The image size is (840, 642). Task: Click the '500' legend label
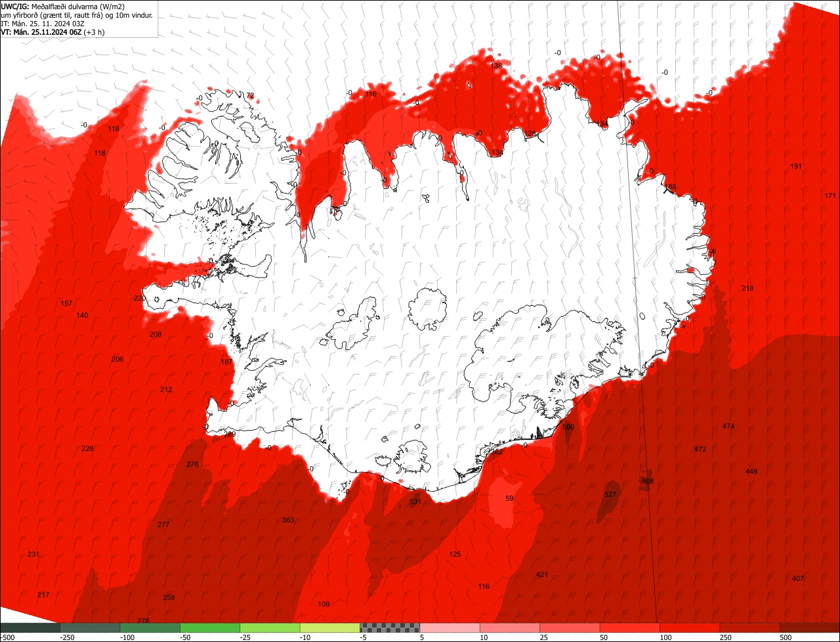pyautogui.click(x=786, y=637)
